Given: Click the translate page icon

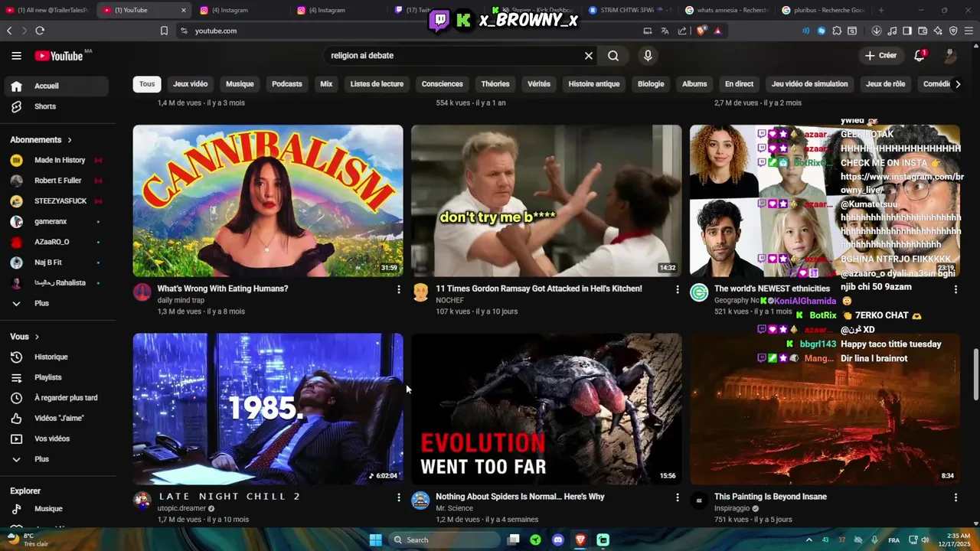Looking at the screenshot, I should coord(665,31).
